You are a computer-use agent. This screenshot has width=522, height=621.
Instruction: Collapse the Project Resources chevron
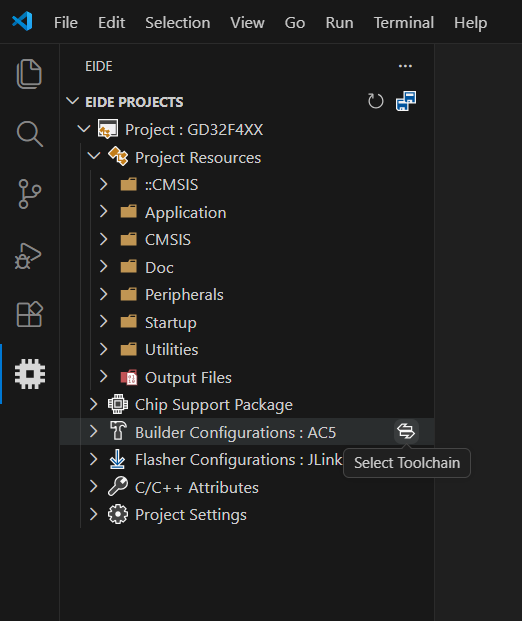point(93,156)
